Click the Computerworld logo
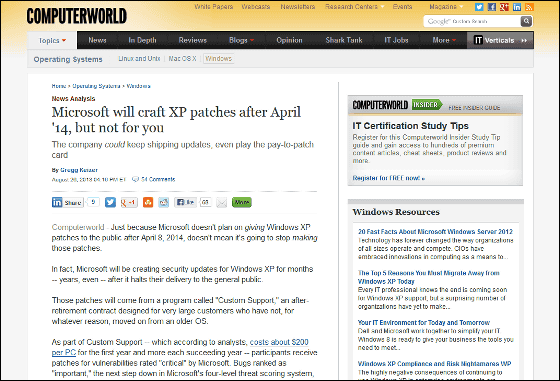 click(77, 16)
